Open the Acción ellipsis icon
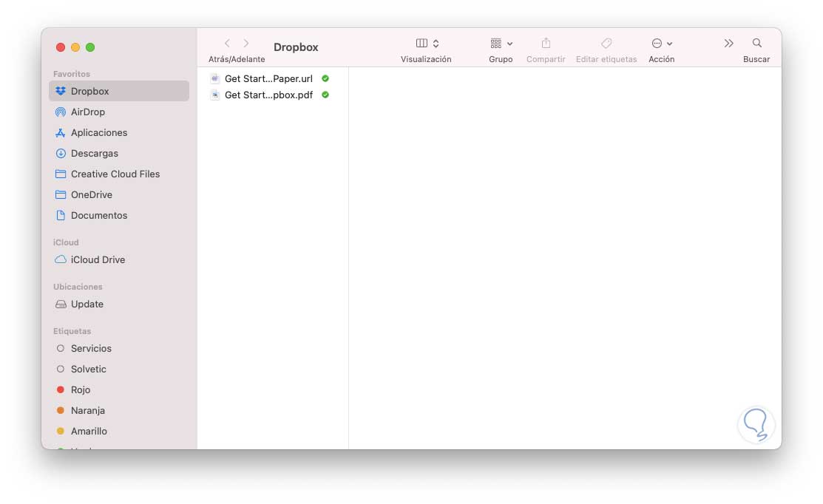 657,43
